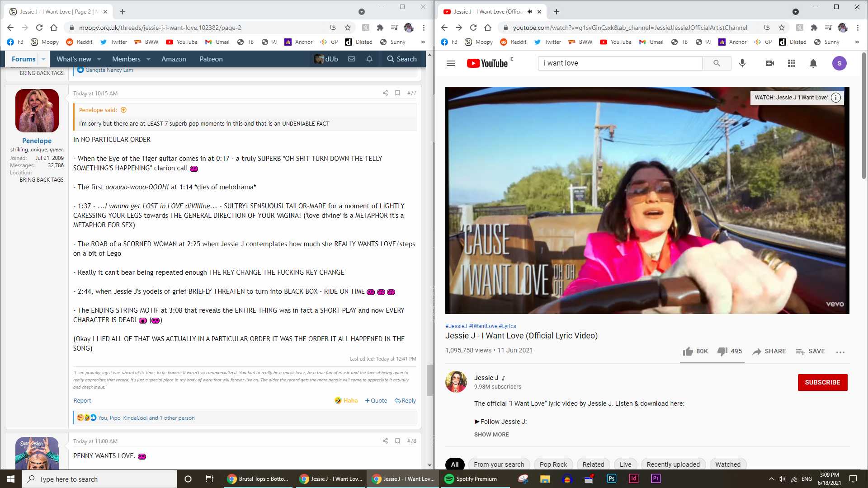Open the Patreon nav item
This screenshot has width=868, height=488.
(x=211, y=59)
